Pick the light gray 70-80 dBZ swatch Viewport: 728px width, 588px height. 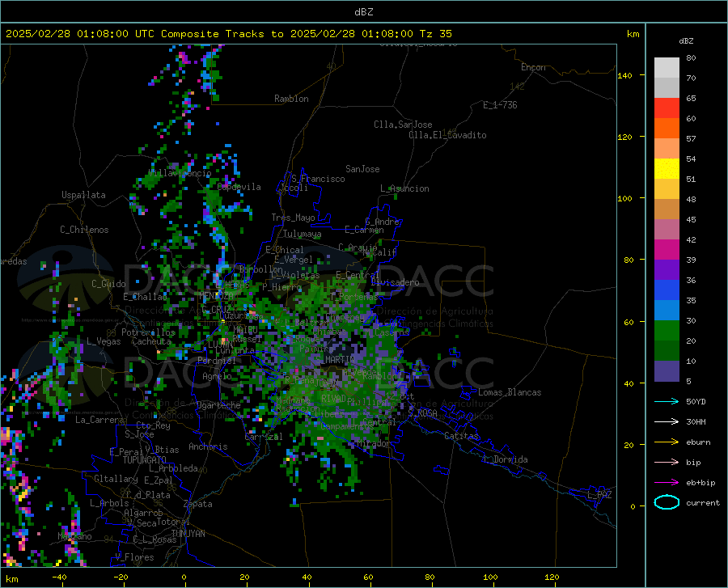[667, 68]
